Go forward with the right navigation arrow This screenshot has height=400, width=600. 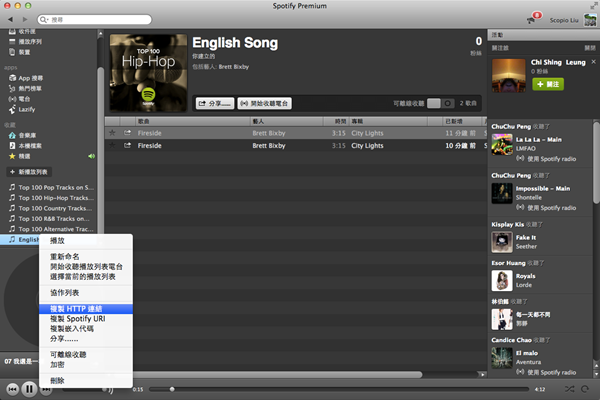pos(25,19)
